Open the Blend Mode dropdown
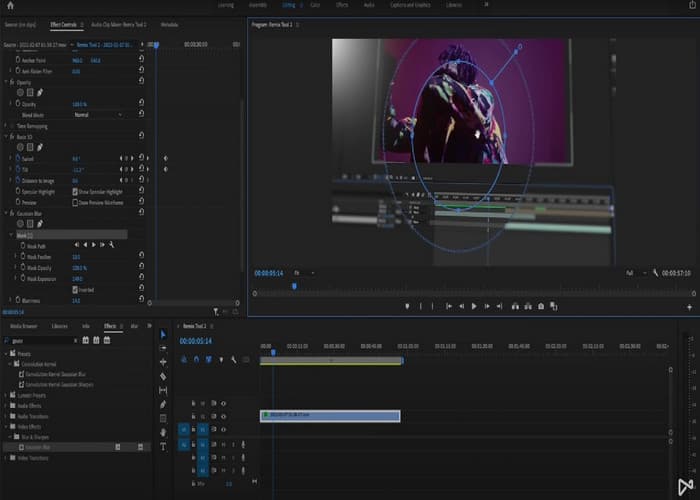 click(x=98, y=115)
